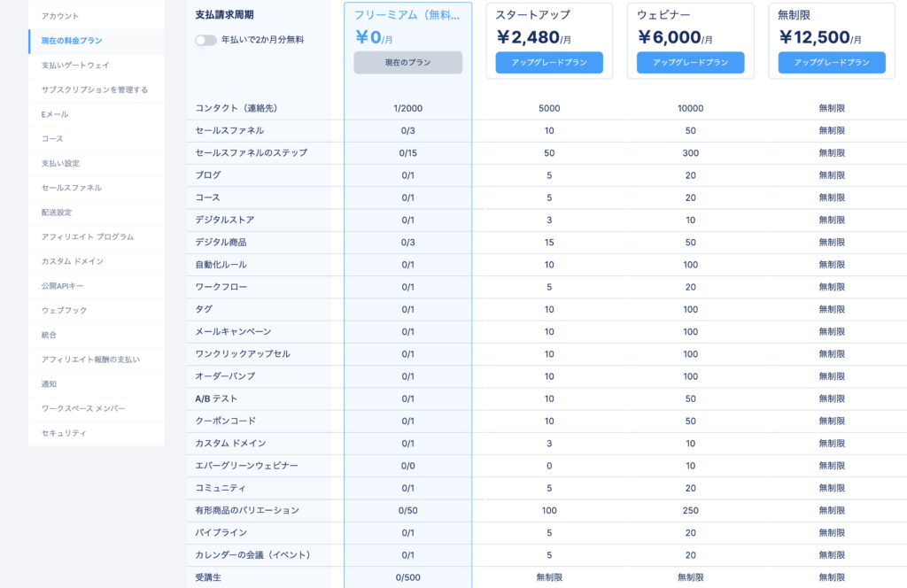Toggle the annual billing switch (年払い)
The width and height of the screenshot is (907, 588).
pos(205,40)
